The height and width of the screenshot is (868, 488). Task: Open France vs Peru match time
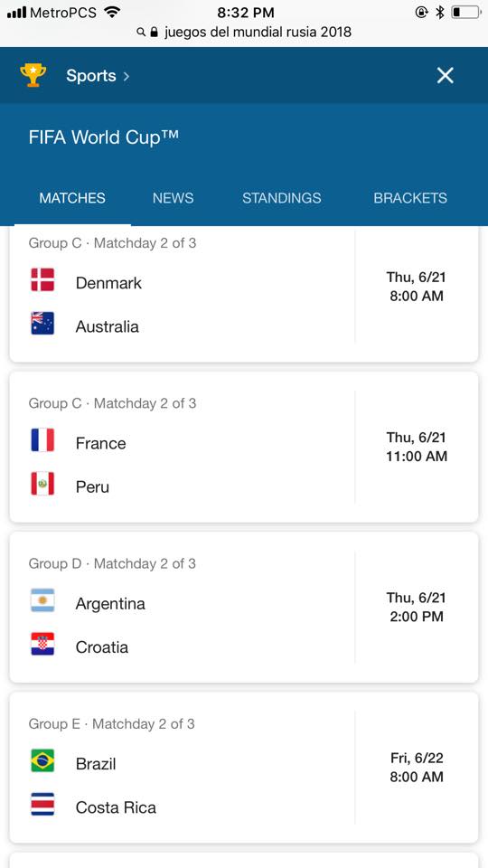tap(416, 447)
